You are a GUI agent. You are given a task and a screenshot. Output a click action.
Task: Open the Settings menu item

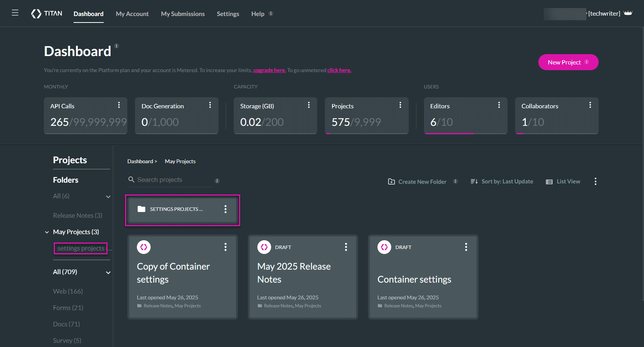pyautogui.click(x=228, y=14)
